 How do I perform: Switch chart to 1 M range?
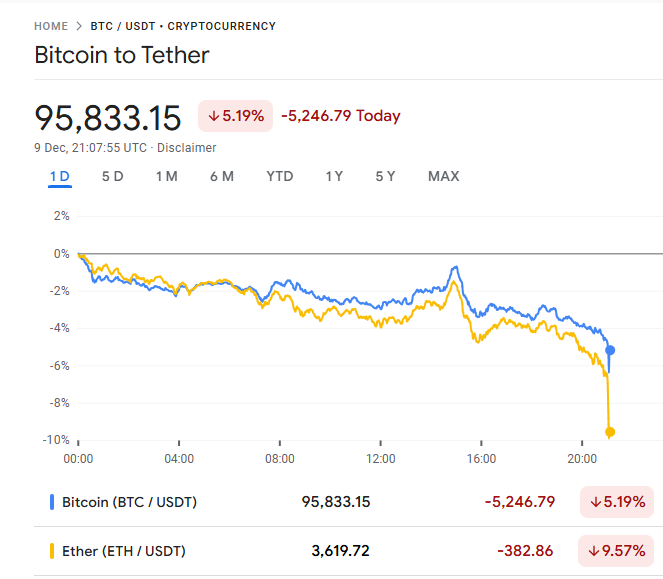[167, 176]
